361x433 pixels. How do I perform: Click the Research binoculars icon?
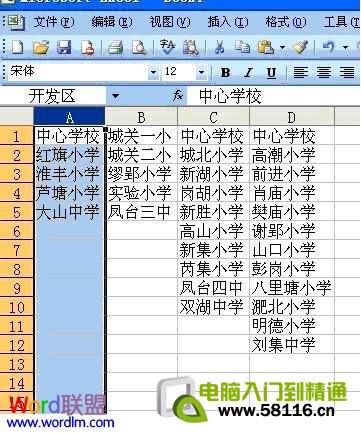pyautogui.click(x=191, y=47)
